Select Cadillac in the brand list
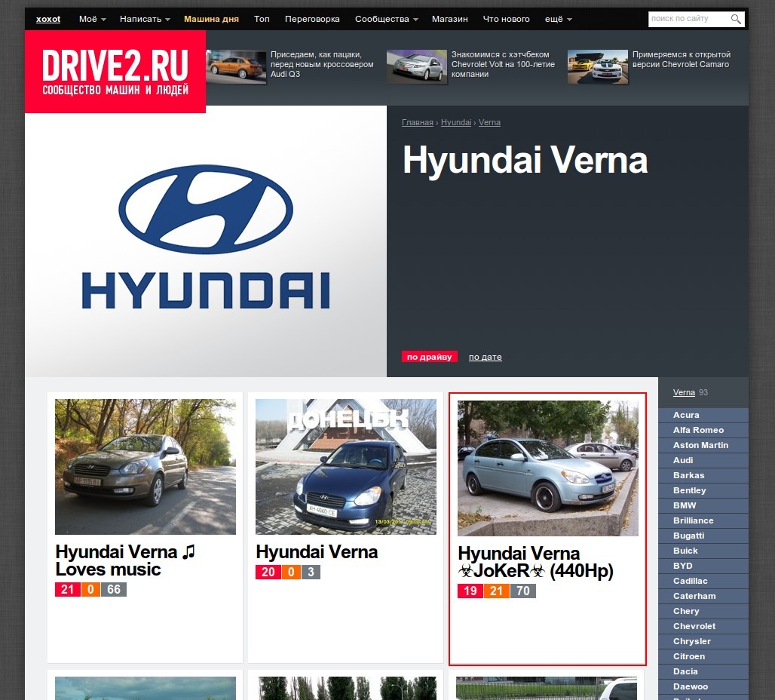The width and height of the screenshot is (775, 700). tap(703, 582)
